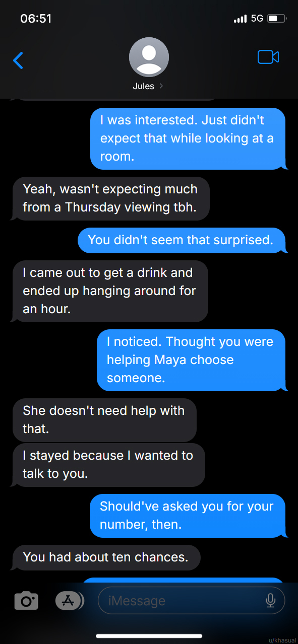Tap the battery indicator in status bar
The height and width of the screenshot is (644, 298).
[x=277, y=19]
